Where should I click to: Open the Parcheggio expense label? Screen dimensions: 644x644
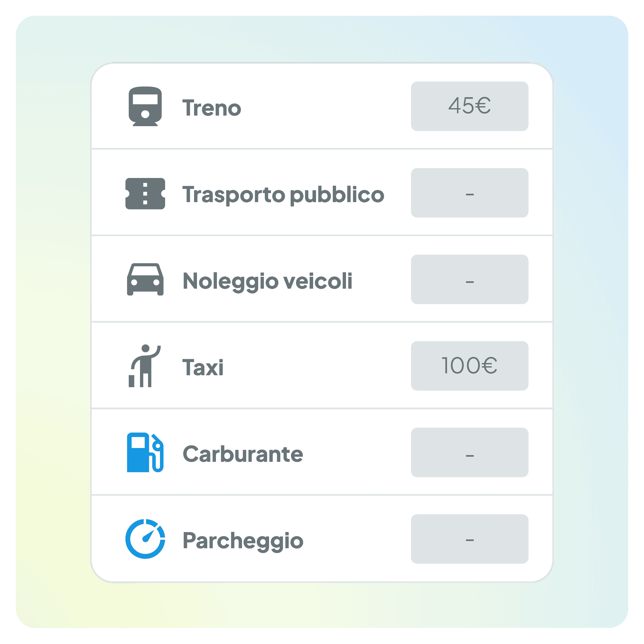tap(243, 541)
